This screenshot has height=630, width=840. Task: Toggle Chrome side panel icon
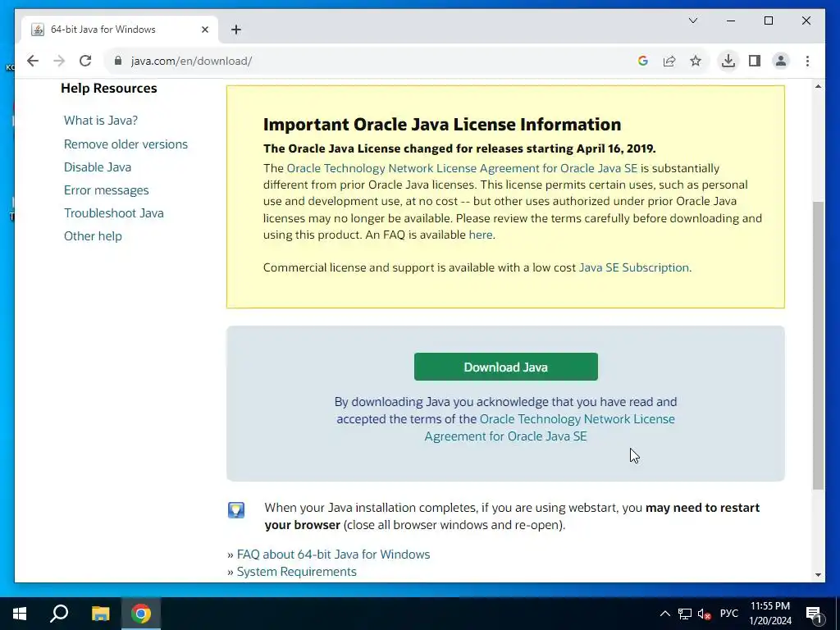(x=755, y=61)
